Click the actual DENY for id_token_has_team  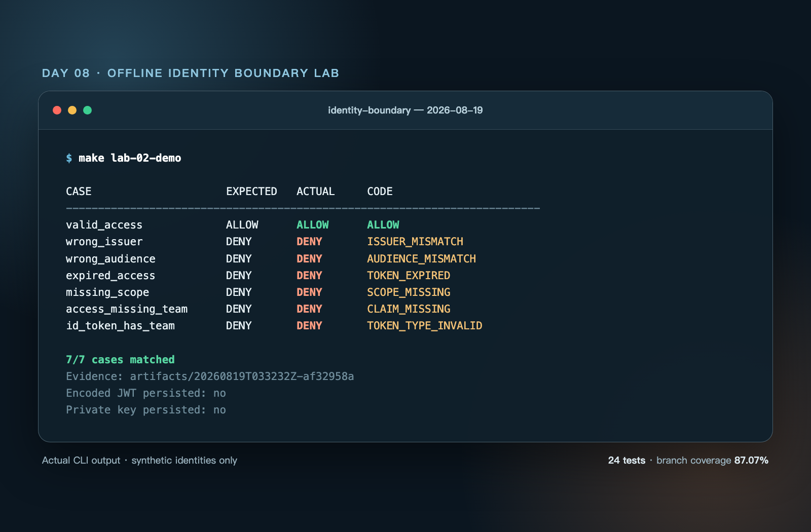[x=309, y=326]
